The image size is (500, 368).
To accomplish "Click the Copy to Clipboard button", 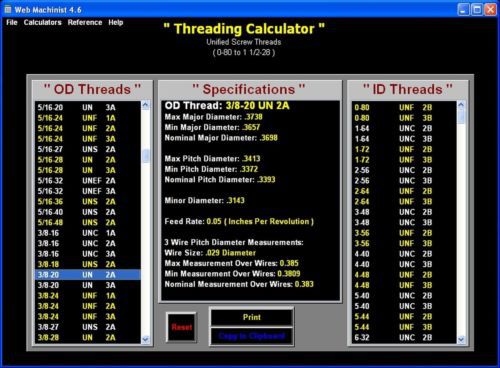I will (x=252, y=336).
